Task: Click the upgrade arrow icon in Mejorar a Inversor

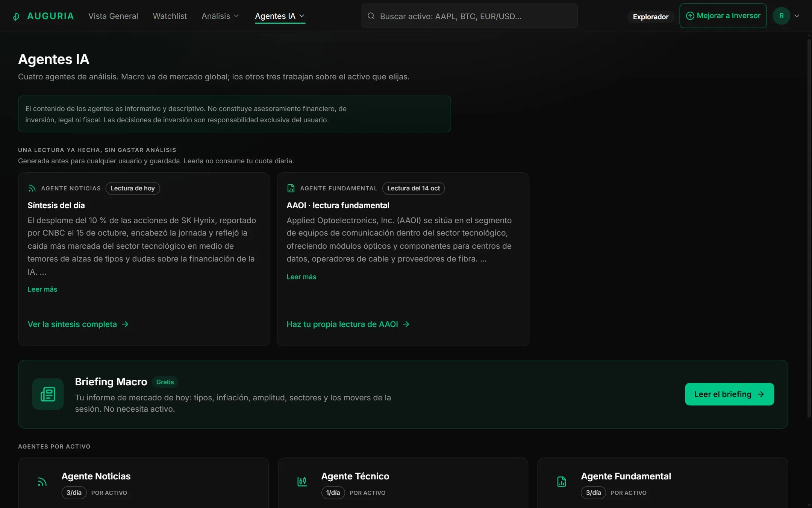Action: coord(690,16)
